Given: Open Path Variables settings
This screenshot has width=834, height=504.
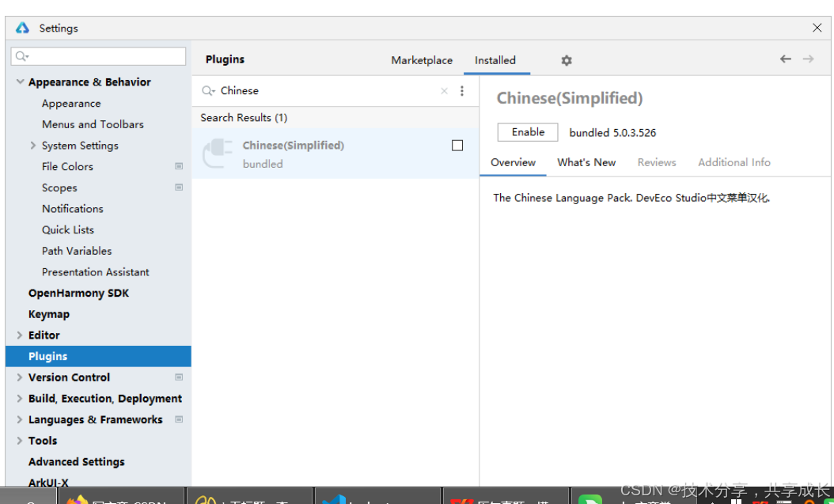Looking at the screenshot, I should point(77,250).
